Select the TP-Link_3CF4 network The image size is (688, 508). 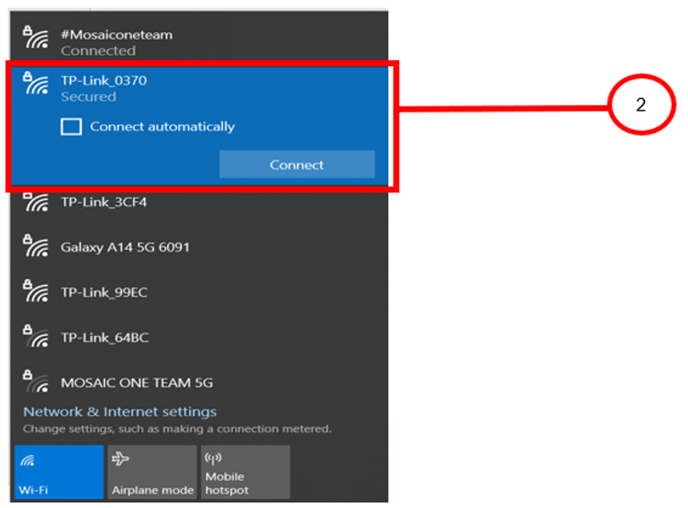[199, 202]
